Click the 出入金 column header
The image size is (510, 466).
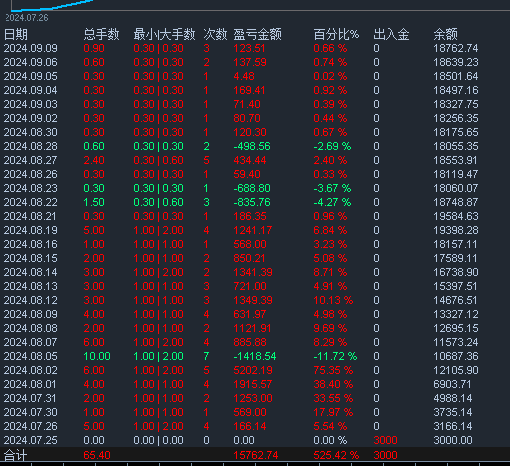tap(391, 34)
